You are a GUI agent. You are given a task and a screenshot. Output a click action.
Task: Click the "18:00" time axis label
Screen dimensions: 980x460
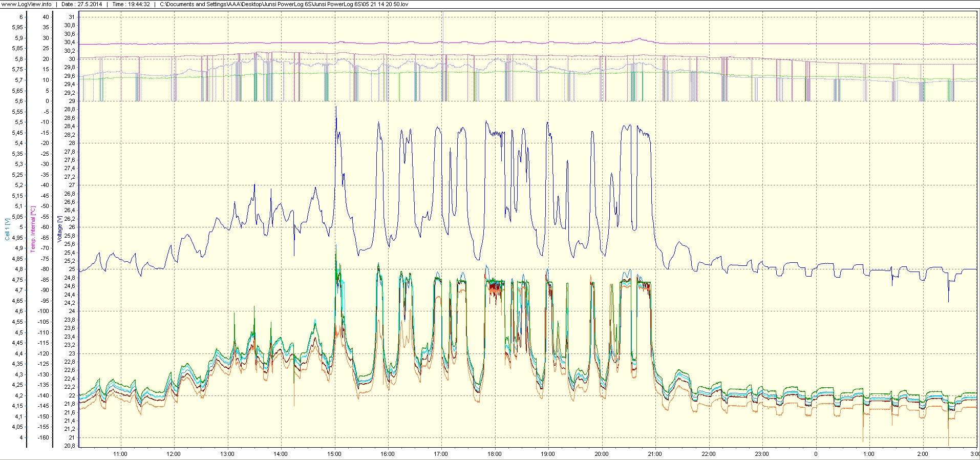coord(495,454)
